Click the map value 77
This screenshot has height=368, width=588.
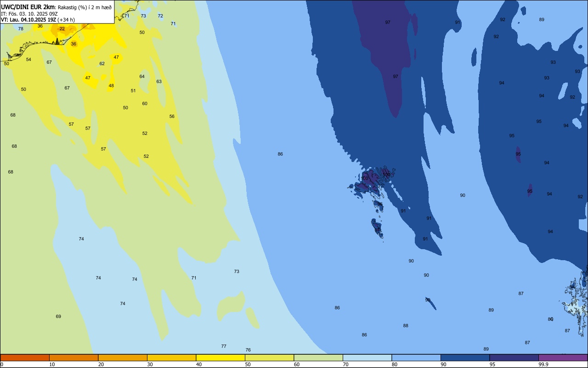coord(224,346)
